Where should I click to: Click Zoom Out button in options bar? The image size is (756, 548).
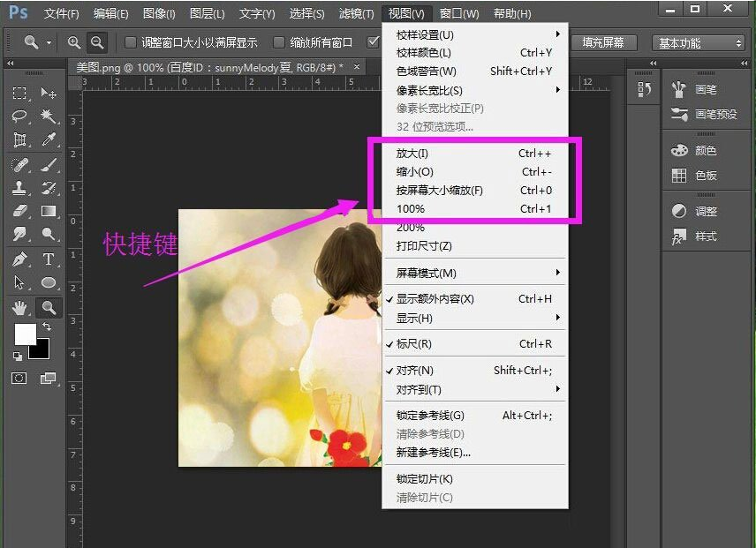point(97,42)
